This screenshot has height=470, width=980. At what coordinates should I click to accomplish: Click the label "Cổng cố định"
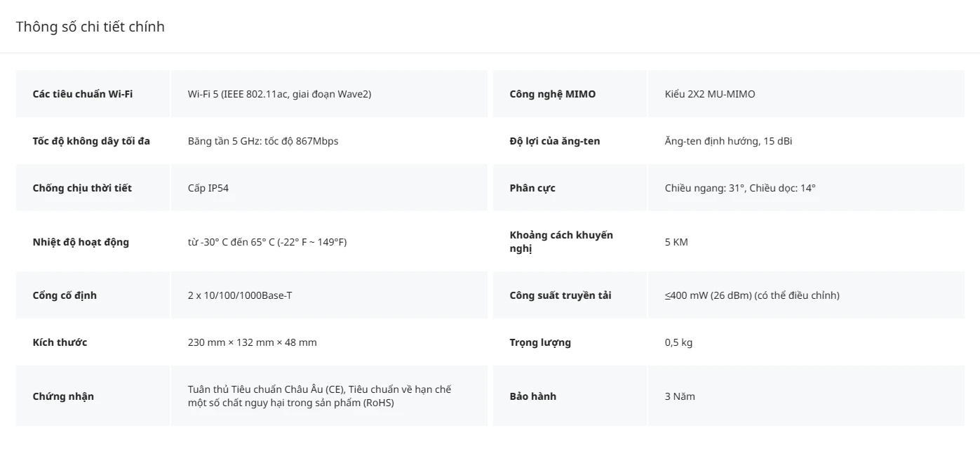coord(65,295)
